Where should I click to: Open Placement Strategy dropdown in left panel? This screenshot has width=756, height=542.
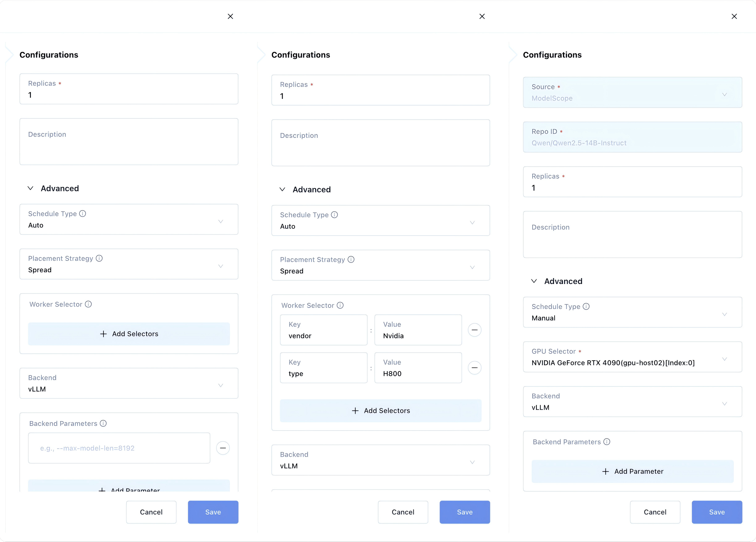(129, 264)
